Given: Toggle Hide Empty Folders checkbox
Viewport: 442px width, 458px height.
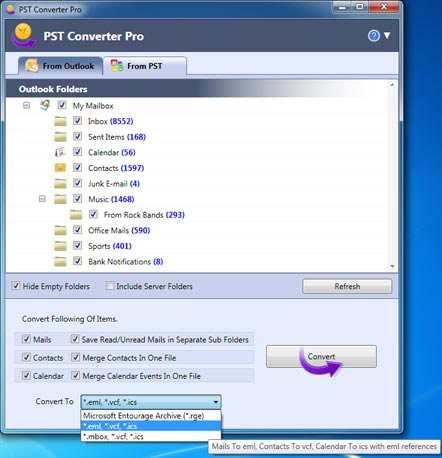Looking at the screenshot, I should (x=15, y=286).
